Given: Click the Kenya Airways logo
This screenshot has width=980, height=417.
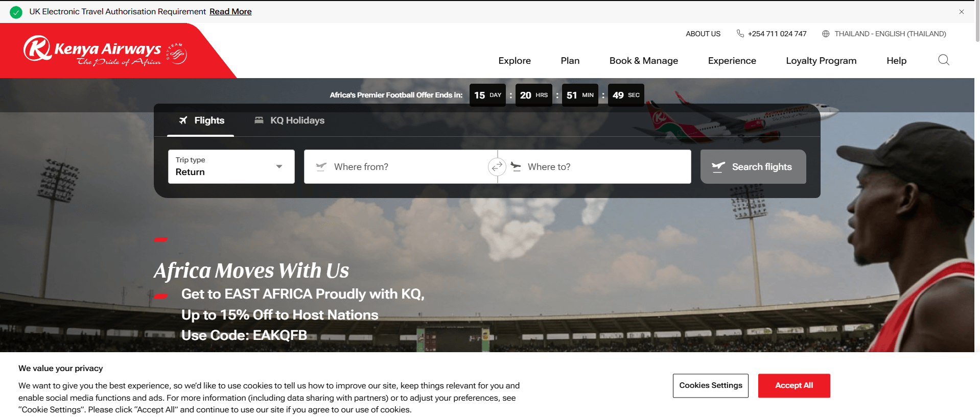Looking at the screenshot, I should coord(105,51).
